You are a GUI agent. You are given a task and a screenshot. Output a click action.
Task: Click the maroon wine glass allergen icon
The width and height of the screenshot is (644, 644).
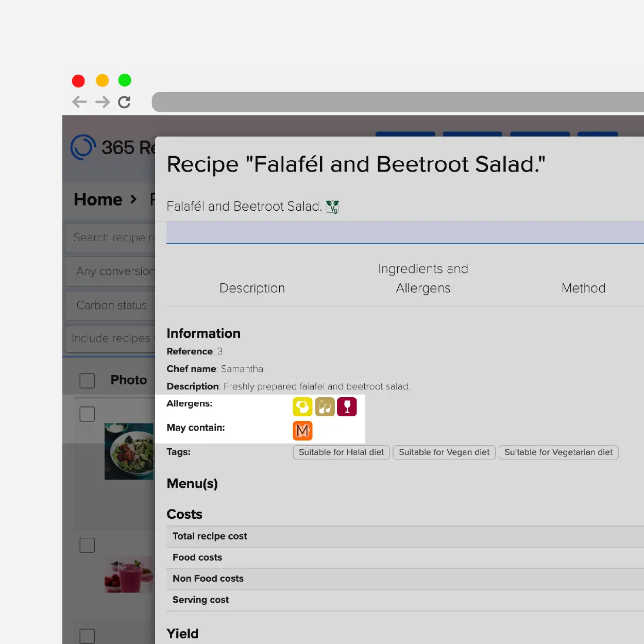coord(347,407)
